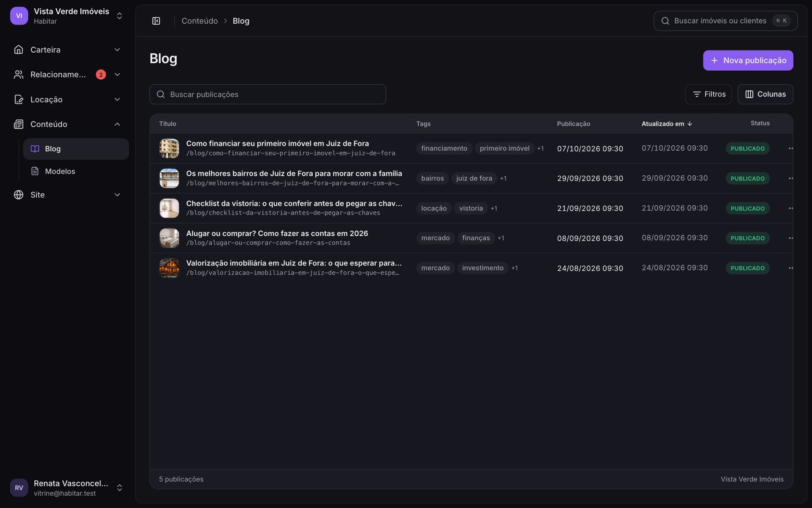Click the red notification badge on Relacionamento
This screenshot has height=508, width=812.
[101, 75]
